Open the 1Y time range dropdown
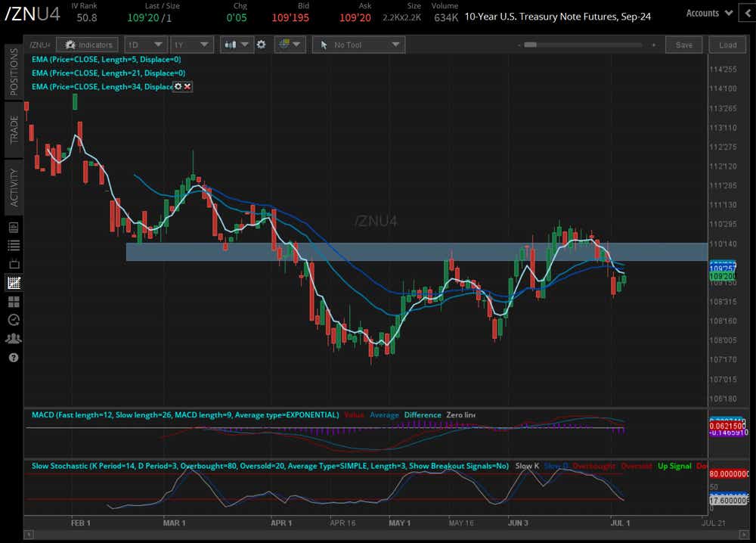The height and width of the screenshot is (543, 756). (192, 45)
